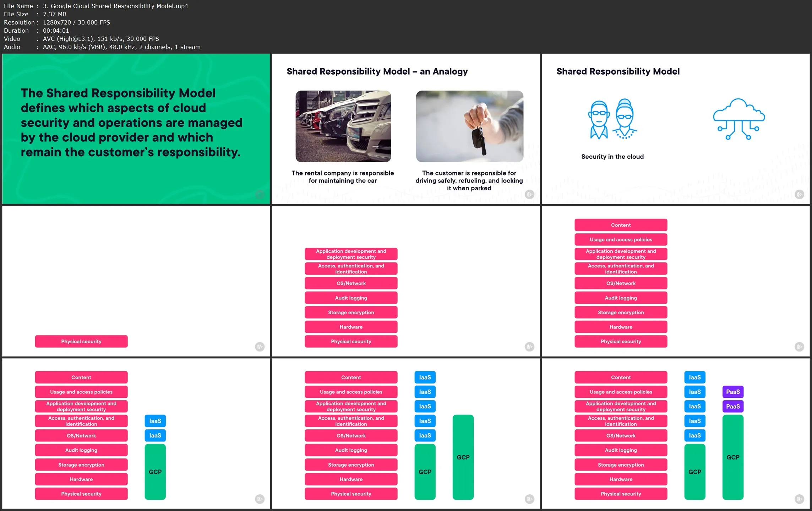
Task: Click the tall GCP bar beneath the PaaS boxes
Action: 733,457
